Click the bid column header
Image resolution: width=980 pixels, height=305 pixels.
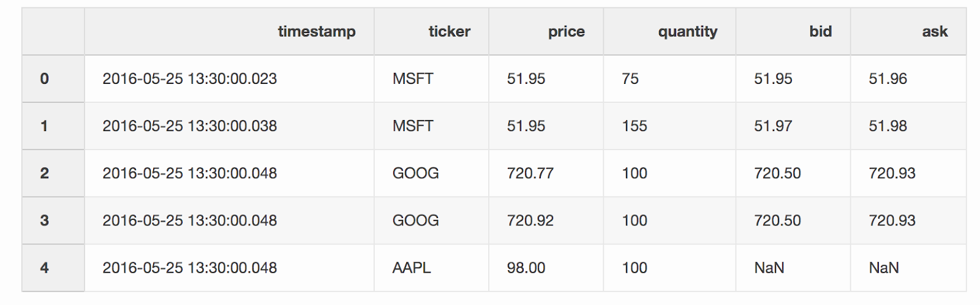point(820,32)
